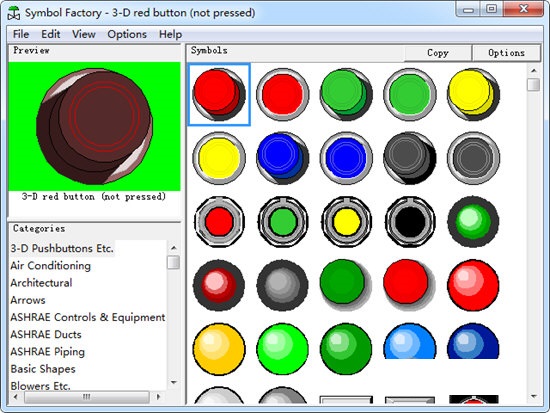The height and width of the screenshot is (413, 550).
Task: Click the Options button in Symbols panel
Action: click(x=506, y=53)
